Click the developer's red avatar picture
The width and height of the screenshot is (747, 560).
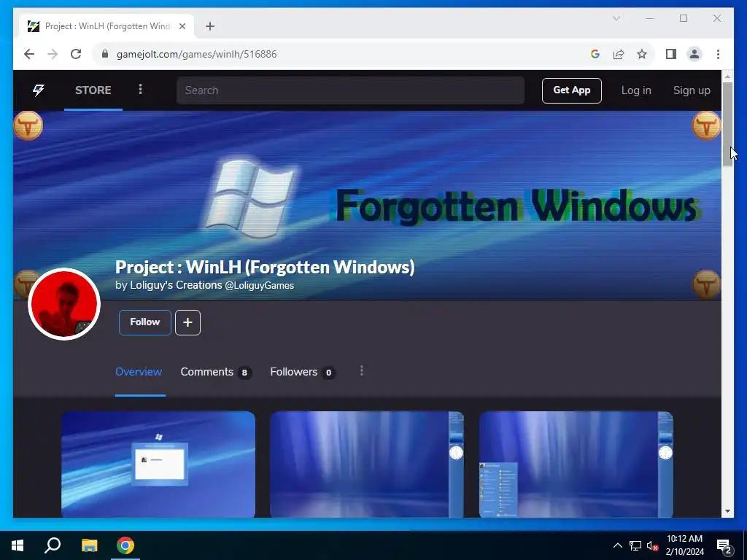64,304
